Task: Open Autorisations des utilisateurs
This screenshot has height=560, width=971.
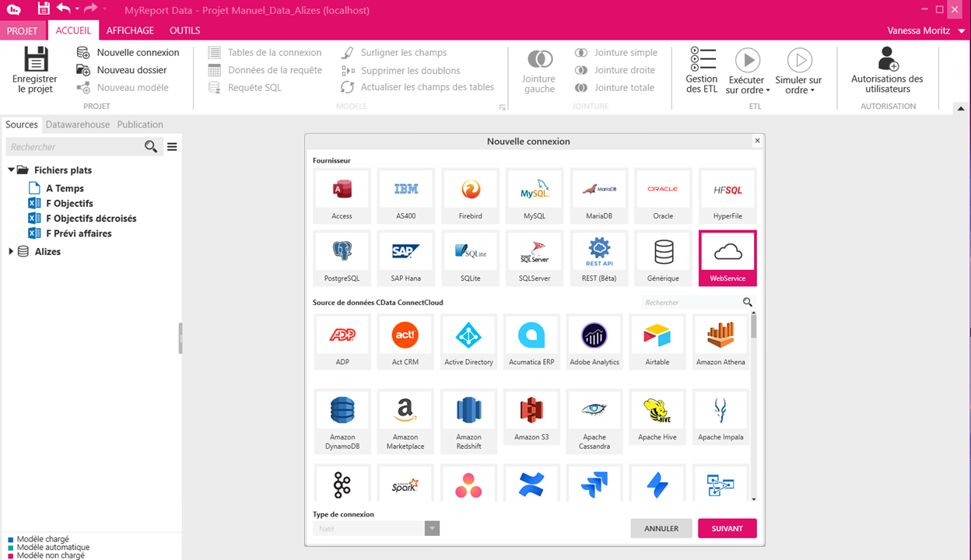Action: [887, 71]
